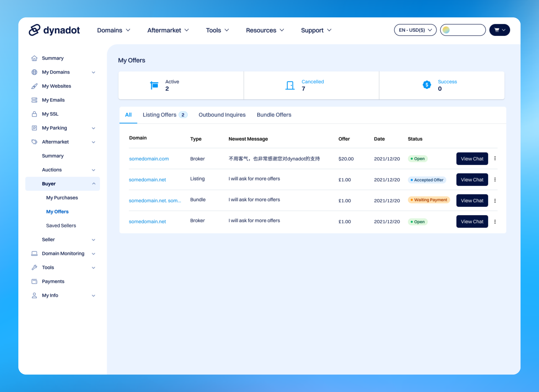Click the Success dollar badge icon

pos(427,85)
